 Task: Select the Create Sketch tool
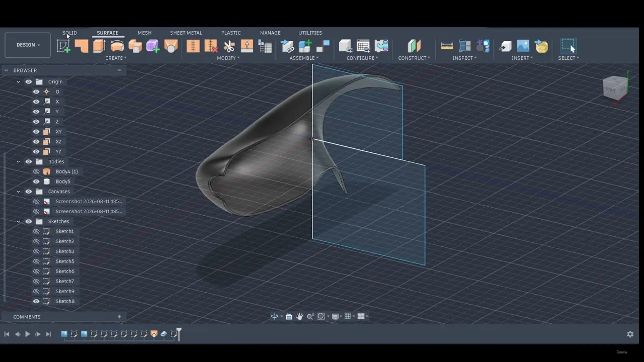pos(63,46)
